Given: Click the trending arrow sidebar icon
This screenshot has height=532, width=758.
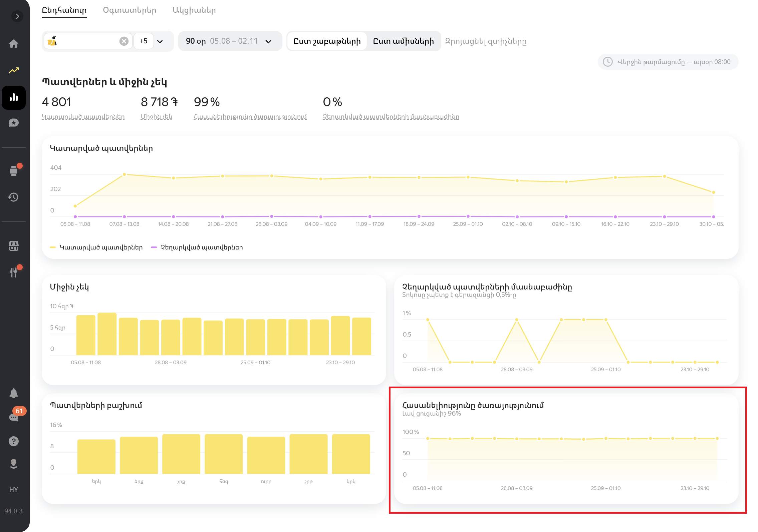Looking at the screenshot, I should point(14,70).
